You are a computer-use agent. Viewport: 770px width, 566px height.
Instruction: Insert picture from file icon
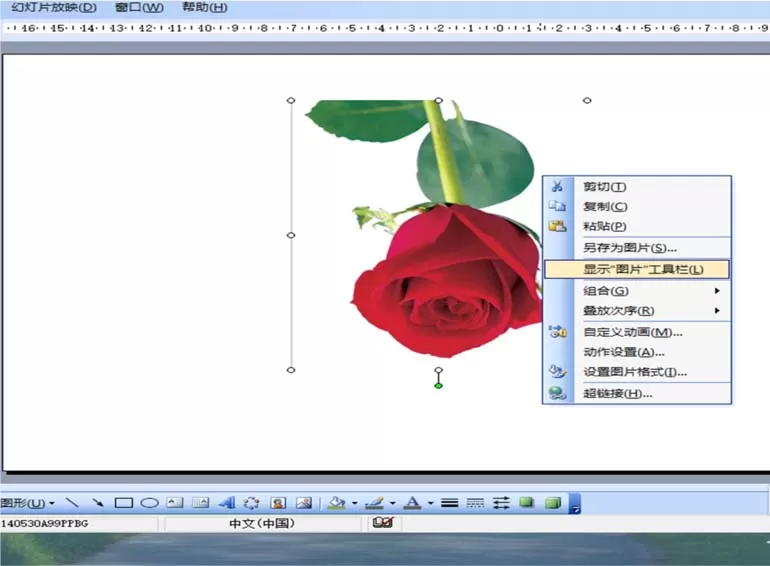(x=304, y=503)
